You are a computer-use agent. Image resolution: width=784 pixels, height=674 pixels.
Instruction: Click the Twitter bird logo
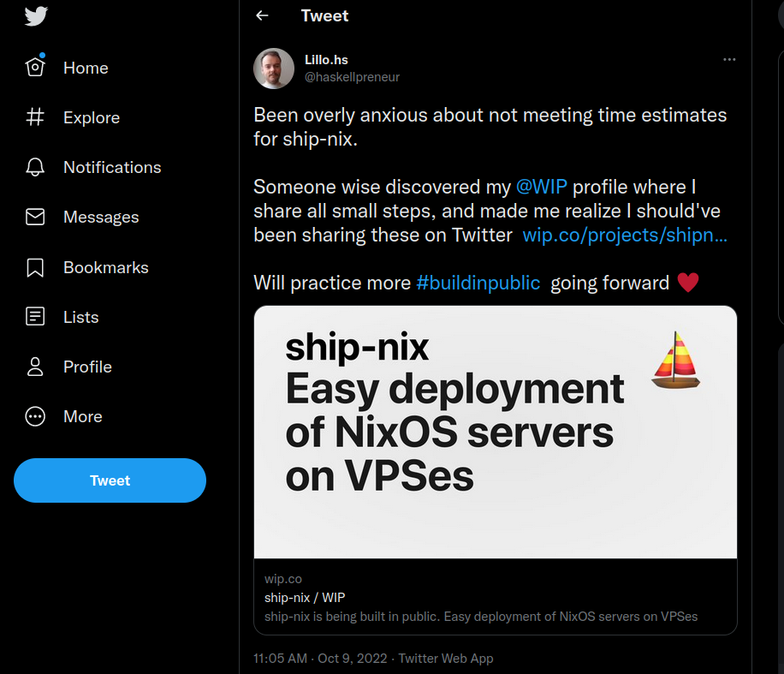[x=36, y=16]
